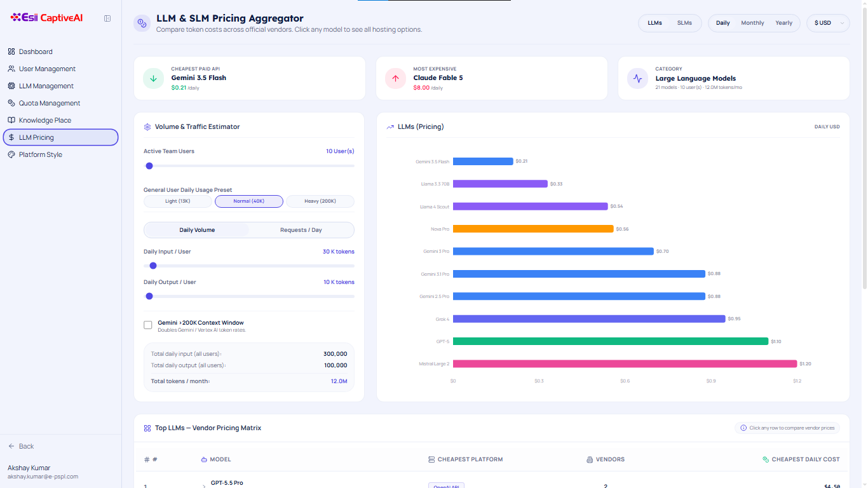Switch estimator to Requests / Day tab
Image resolution: width=868 pixels, height=488 pixels.
[x=301, y=230]
